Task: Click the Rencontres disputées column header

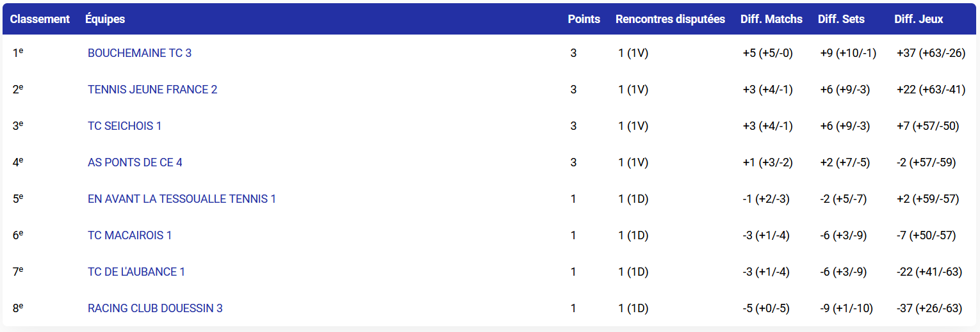Action: pyautogui.click(x=670, y=19)
